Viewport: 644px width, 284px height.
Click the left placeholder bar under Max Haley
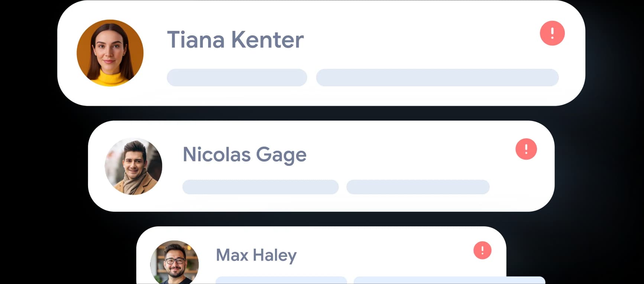pyautogui.click(x=281, y=280)
